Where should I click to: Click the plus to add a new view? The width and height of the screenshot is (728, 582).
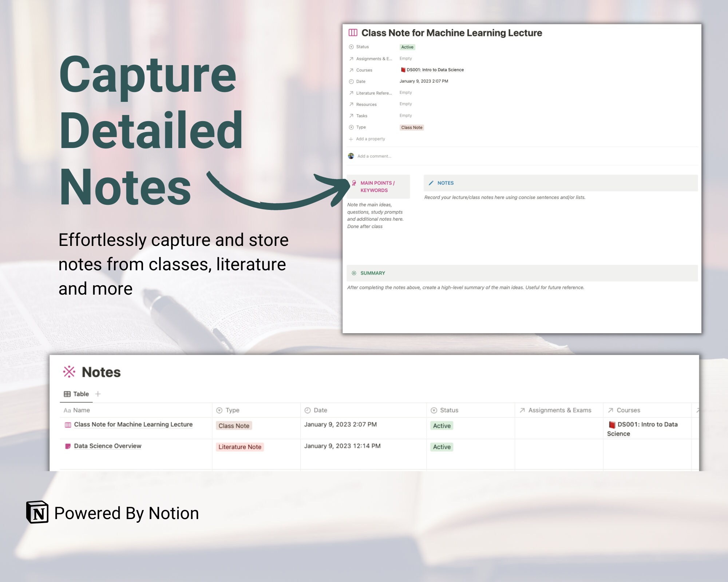coord(98,394)
